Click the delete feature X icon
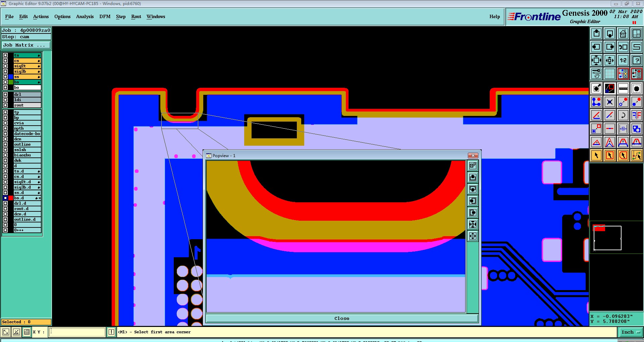The image size is (644, 342). 610,102
